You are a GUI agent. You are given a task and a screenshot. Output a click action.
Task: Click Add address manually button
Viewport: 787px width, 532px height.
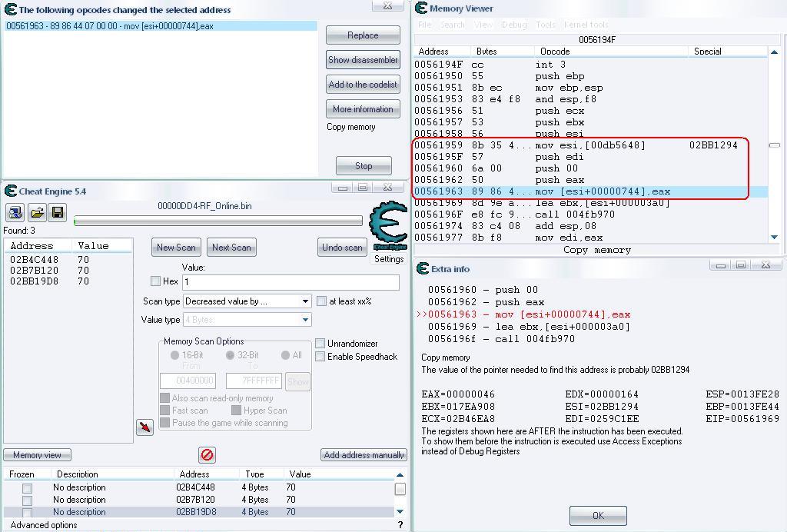pos(364,455)
